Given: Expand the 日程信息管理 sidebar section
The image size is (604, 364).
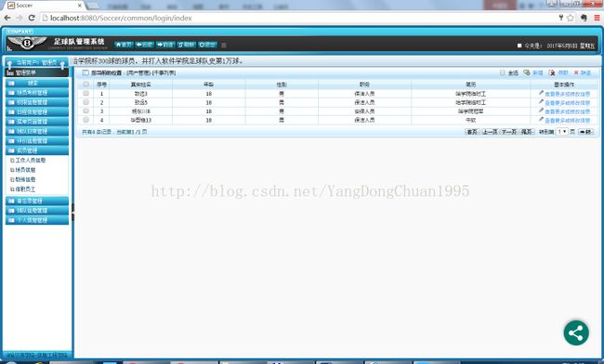Looking at the screenshot, I should tap(37, 112).
